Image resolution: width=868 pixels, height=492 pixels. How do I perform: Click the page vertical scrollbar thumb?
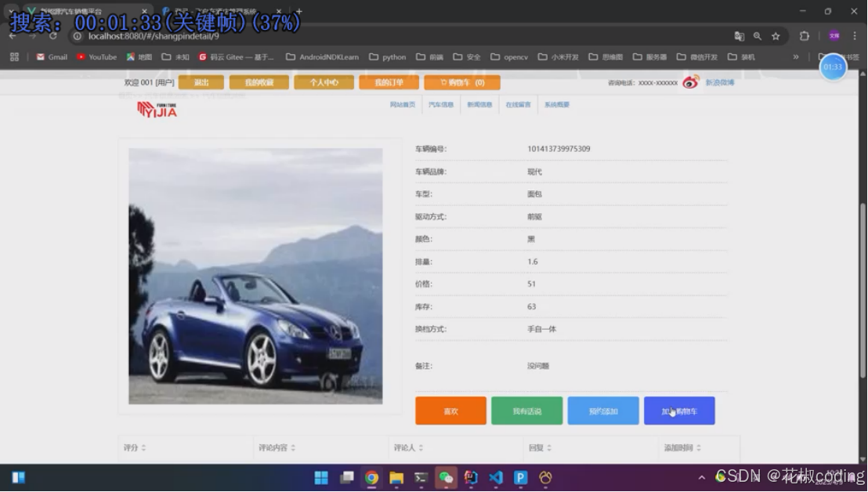pyautogui.click(x=863, y=291)
